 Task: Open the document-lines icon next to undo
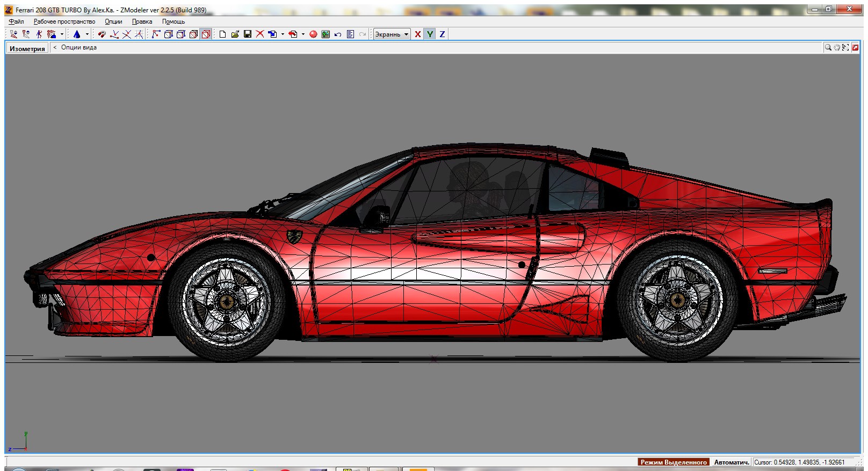pos(350,34)
